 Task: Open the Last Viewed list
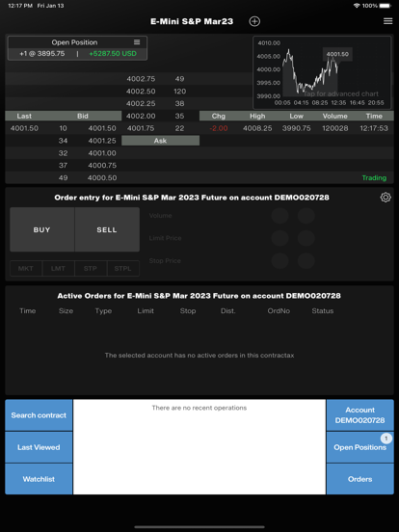click(39, 447)
